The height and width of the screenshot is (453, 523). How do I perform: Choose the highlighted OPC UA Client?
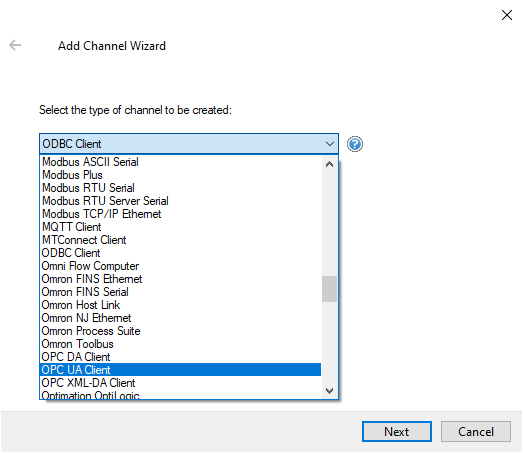coord(180,370)
